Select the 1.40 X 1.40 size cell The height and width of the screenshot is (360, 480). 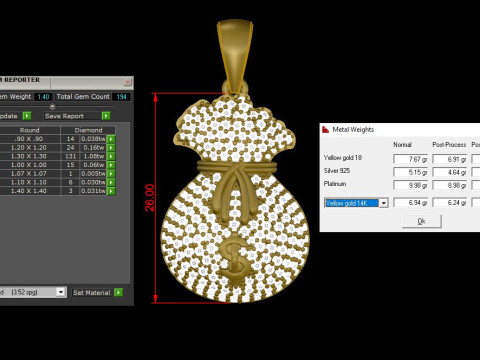click(29, 191)
